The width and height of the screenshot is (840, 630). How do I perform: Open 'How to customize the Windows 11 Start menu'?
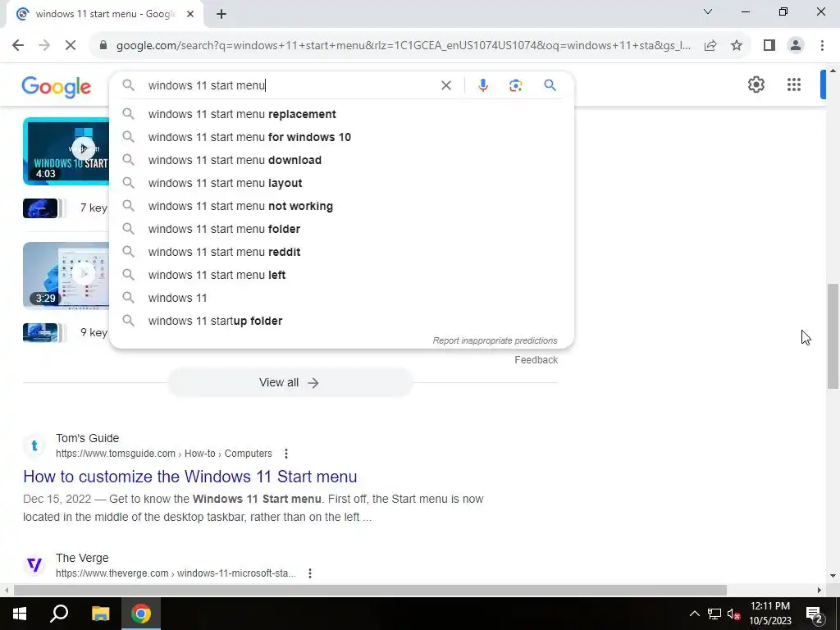click(190, 477)
